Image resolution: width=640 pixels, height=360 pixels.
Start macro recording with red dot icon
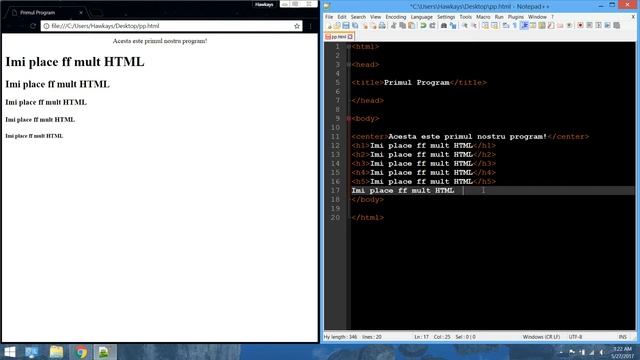(x=580, y=26)
